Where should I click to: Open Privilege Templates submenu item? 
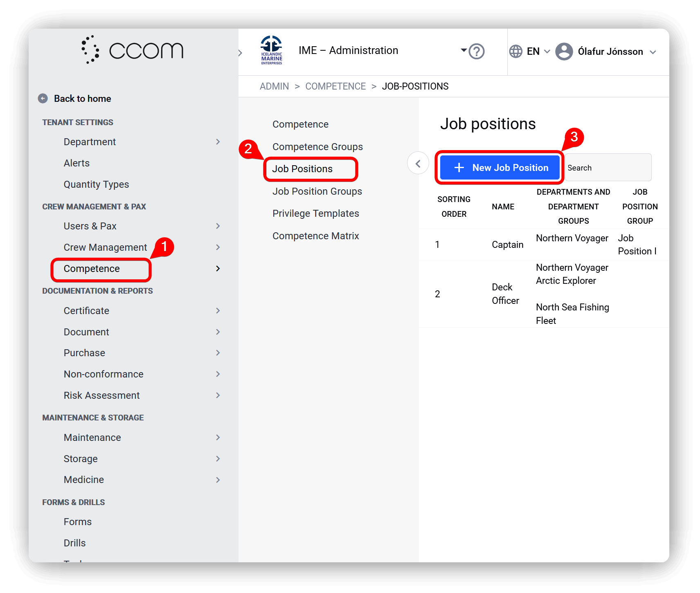[315, 213]
